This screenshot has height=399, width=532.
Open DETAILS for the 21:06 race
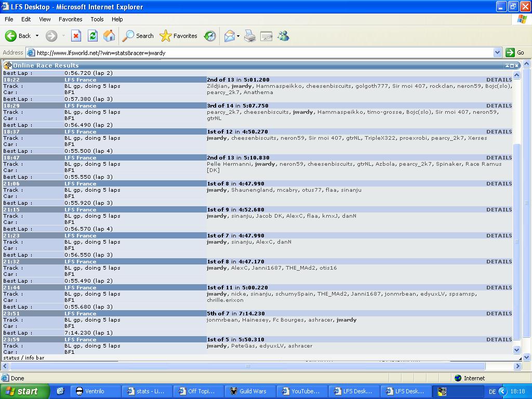pos(499,183)
